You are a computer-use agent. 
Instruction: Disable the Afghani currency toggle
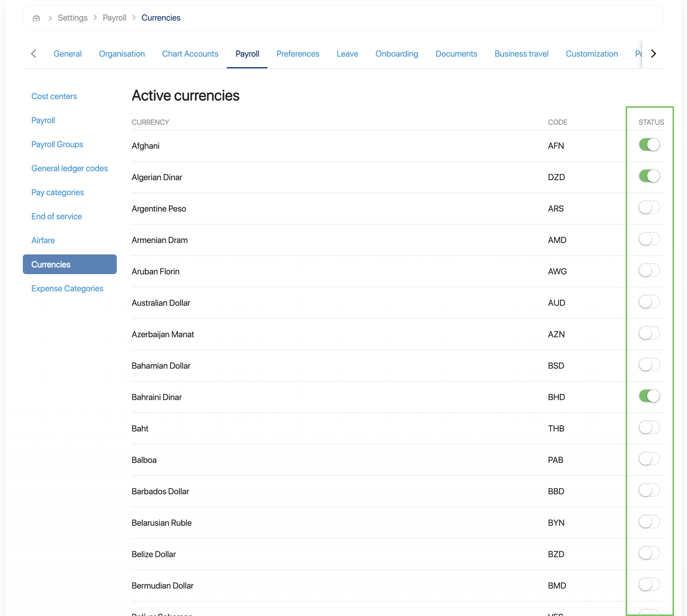(649, 145)
